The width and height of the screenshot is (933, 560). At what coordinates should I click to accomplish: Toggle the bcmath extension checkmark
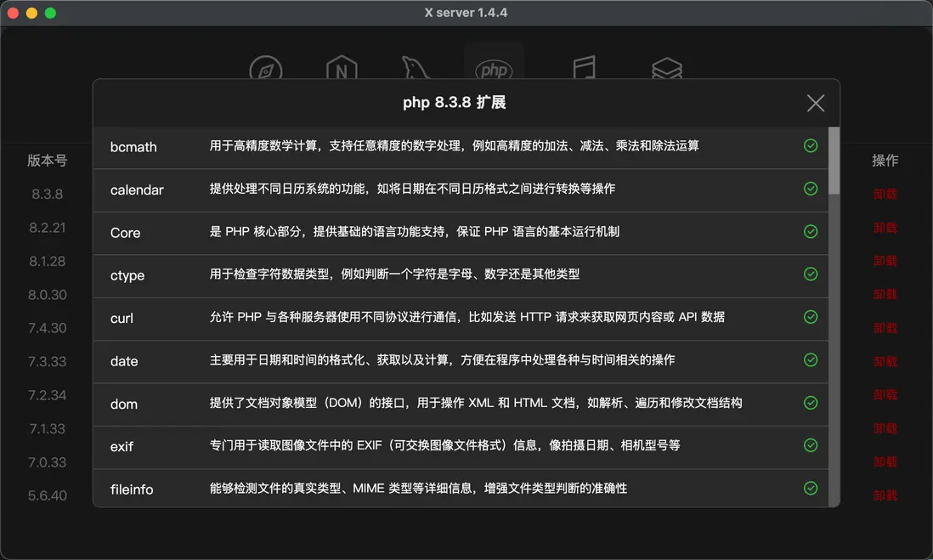point(811,146)
